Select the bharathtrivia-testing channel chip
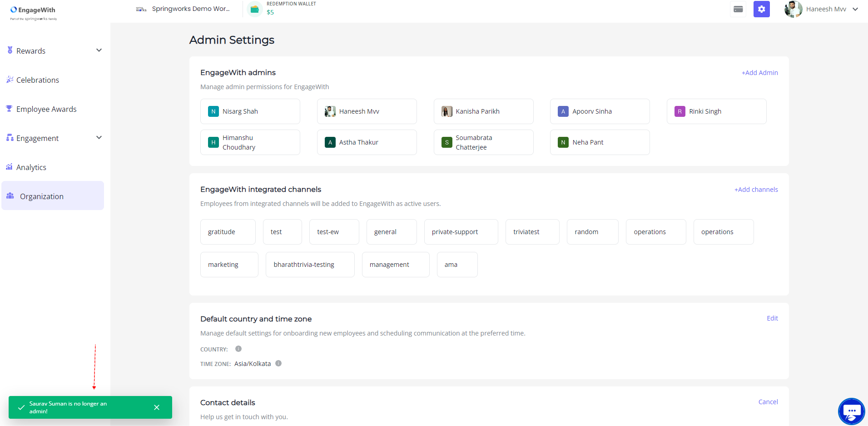 [x=310, y=265]
